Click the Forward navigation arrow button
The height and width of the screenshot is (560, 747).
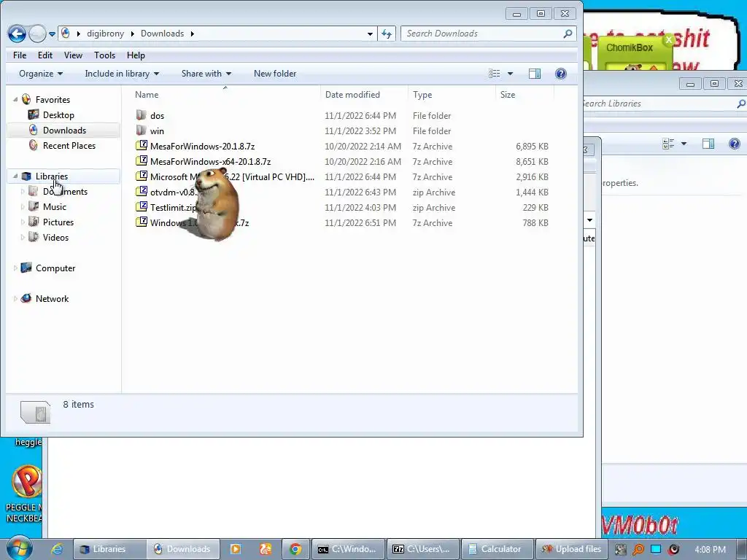(37, 34)
